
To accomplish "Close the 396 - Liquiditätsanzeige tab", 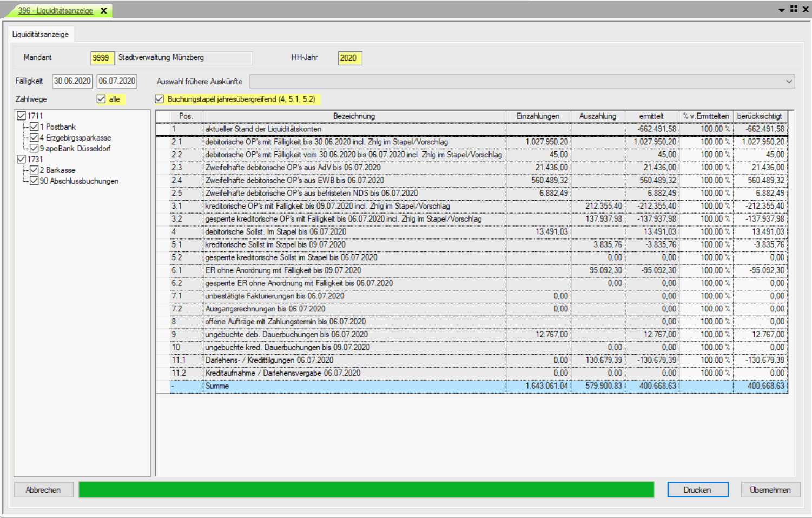I will coord(104,11).
